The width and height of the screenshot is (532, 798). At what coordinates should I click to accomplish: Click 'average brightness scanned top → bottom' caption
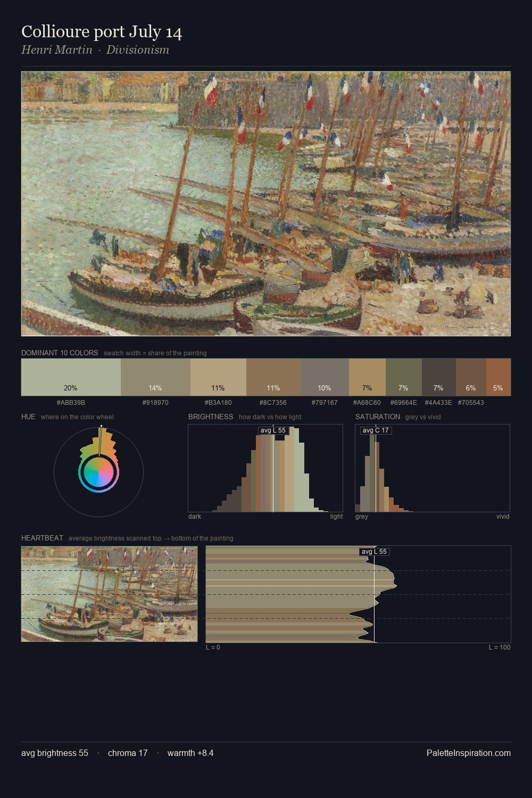pyautogui.click(x=151, y=538)
